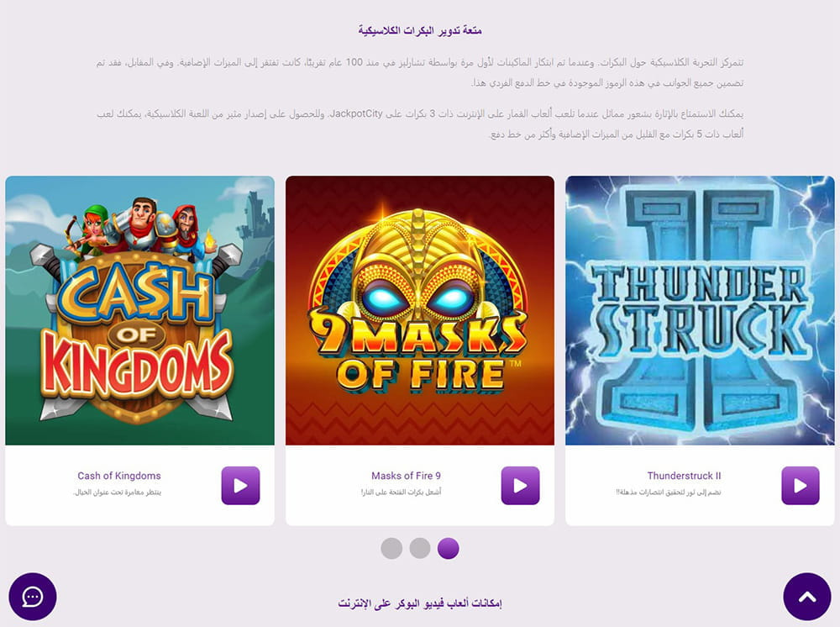Select the active purple carousel dot
The width and height of the screenshot is (840, 627).
449,548
